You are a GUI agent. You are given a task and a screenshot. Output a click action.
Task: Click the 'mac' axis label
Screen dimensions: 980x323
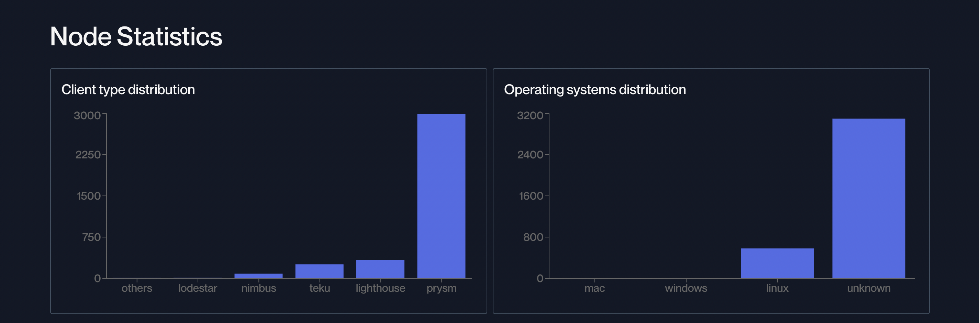(x=594, y=288)
